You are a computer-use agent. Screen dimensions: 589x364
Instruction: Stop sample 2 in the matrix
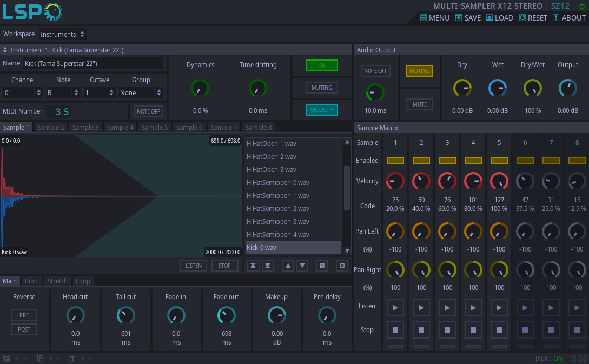[421, 330]
